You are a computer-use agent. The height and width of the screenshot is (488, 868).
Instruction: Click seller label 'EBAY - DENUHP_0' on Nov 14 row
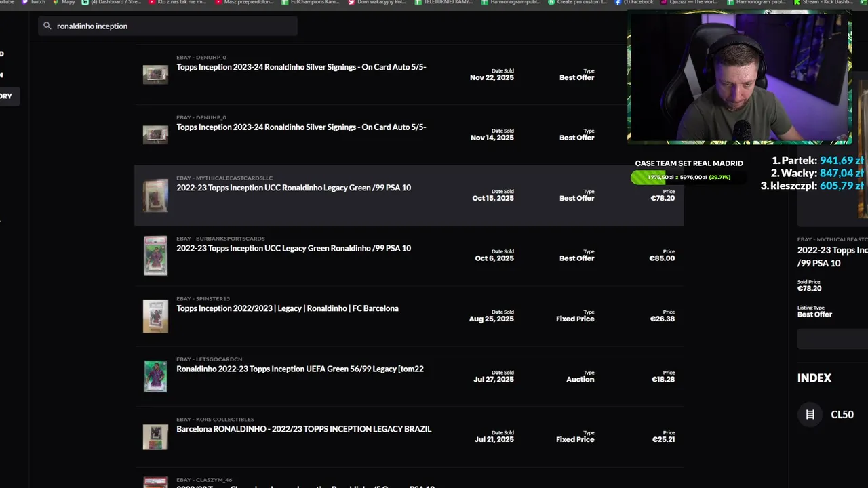point(201,118)
